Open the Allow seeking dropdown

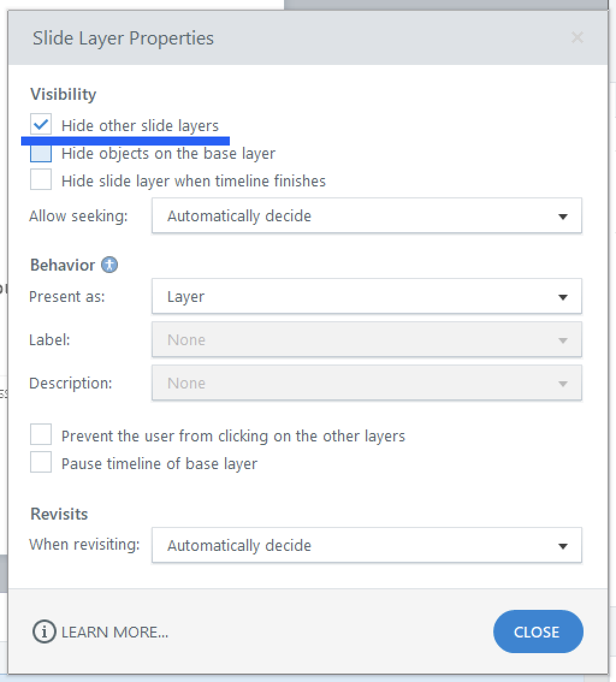(366, 216)
